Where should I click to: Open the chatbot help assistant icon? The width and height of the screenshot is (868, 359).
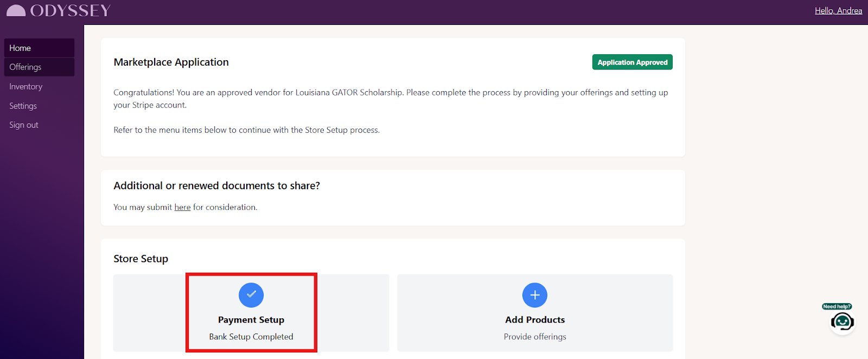point(842,322)
